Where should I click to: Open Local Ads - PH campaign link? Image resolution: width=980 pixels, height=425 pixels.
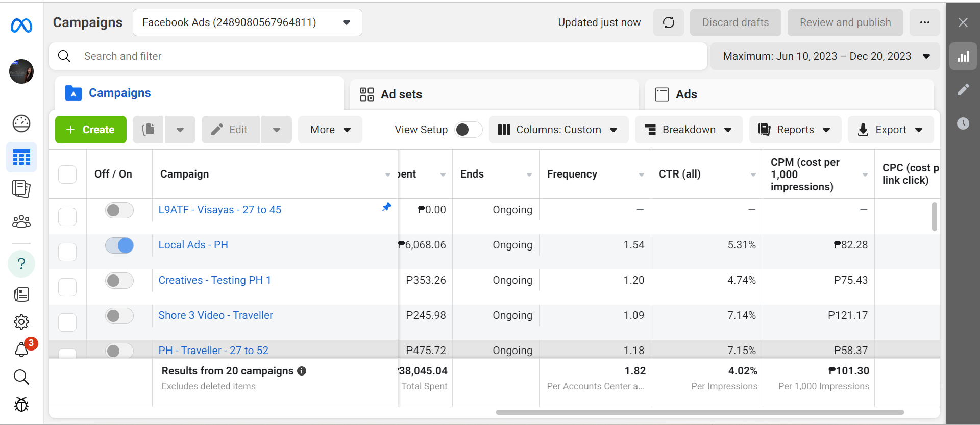tap(193, 245)
